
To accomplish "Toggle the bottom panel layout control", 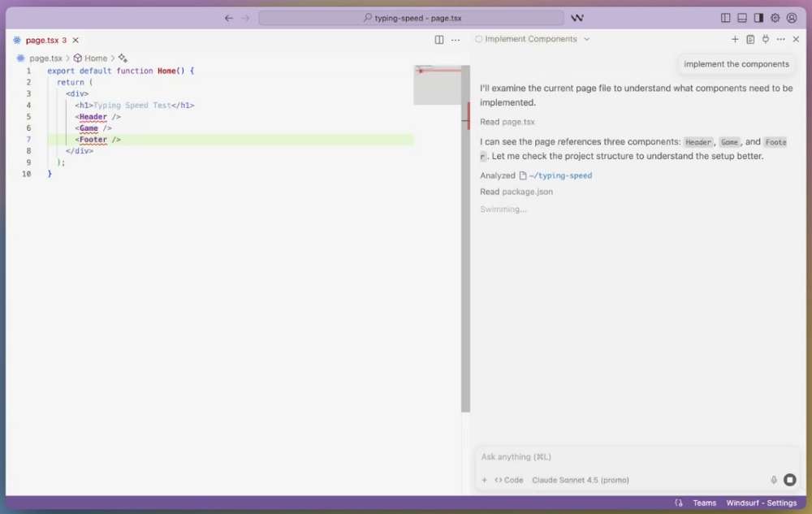I will [741, 17].
